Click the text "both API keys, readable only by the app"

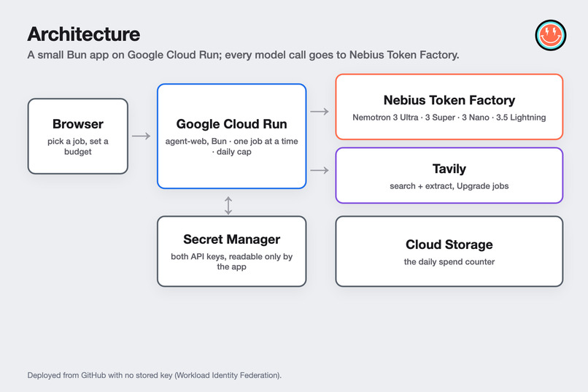coord(232,261)
